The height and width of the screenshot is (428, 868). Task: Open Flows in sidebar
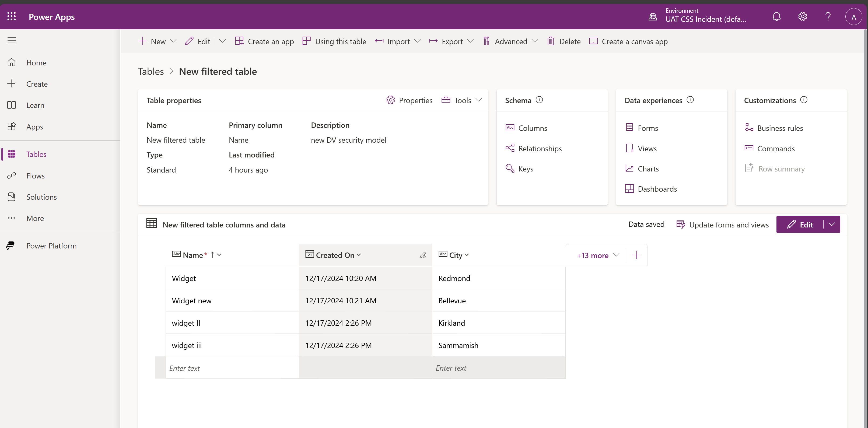[35, 176]
